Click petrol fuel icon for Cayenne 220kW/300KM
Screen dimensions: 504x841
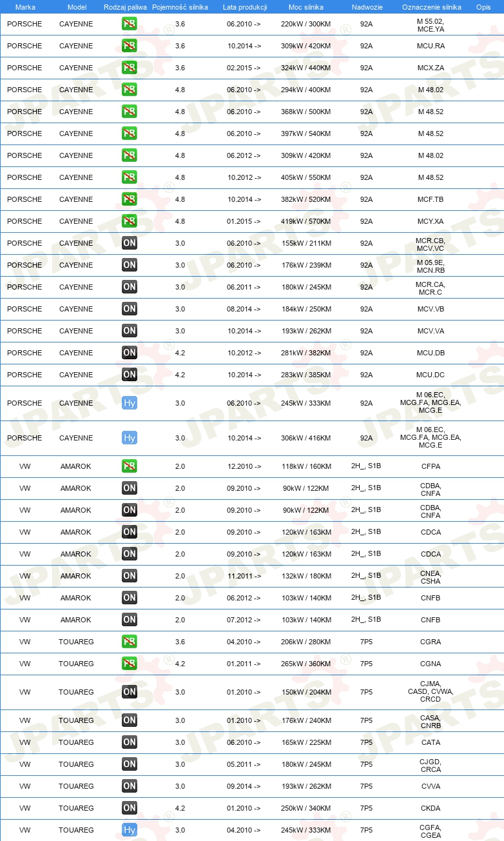130,24
